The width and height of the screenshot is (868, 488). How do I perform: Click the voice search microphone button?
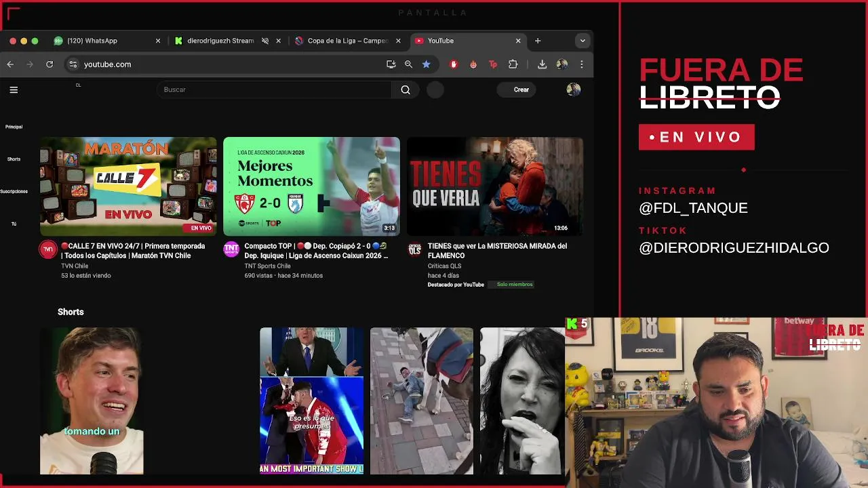tap(435, 89)
